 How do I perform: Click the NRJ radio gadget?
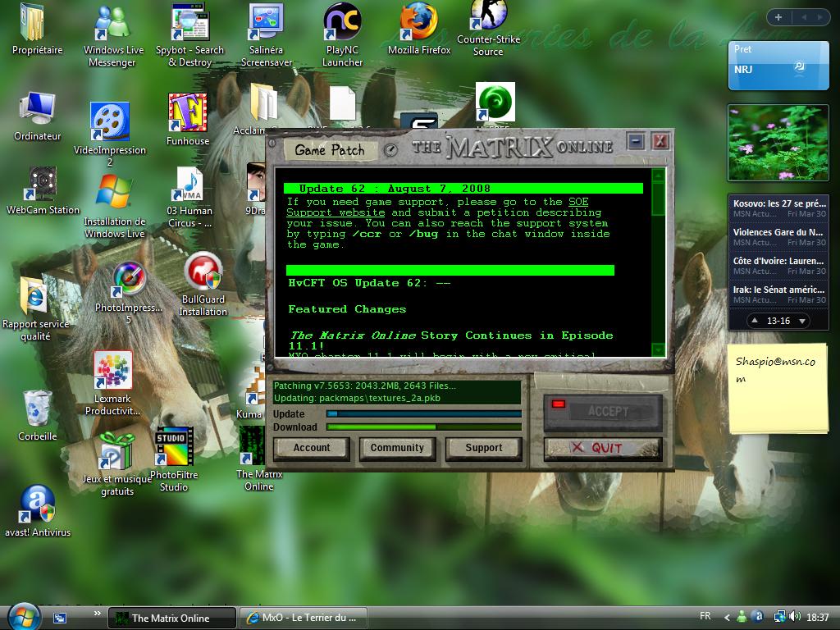coord(778,66)
